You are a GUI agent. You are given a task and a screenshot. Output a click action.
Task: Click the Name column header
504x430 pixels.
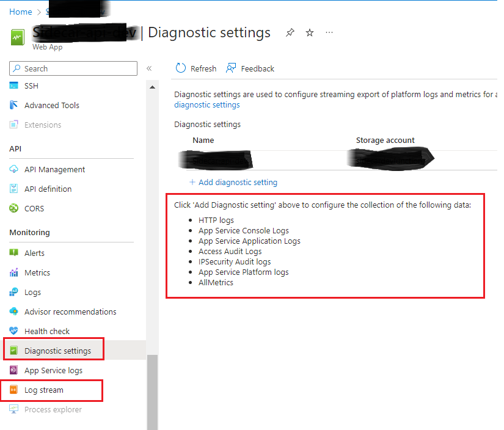203,140
